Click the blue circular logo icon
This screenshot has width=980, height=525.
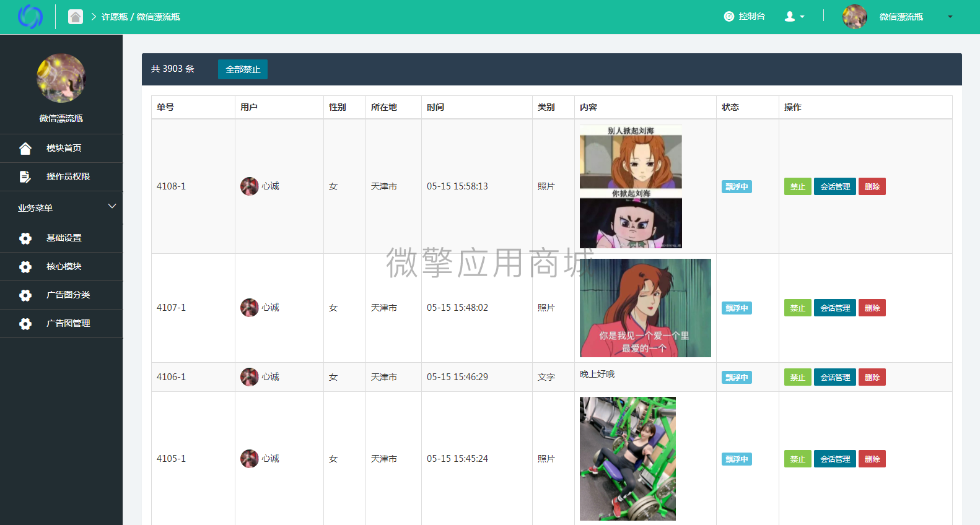coord(30,17)
